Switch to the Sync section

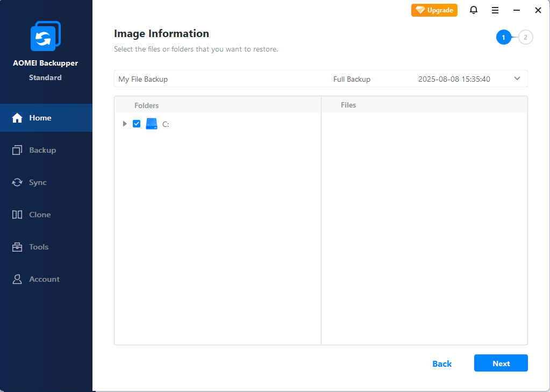click(x=46, y=182)
